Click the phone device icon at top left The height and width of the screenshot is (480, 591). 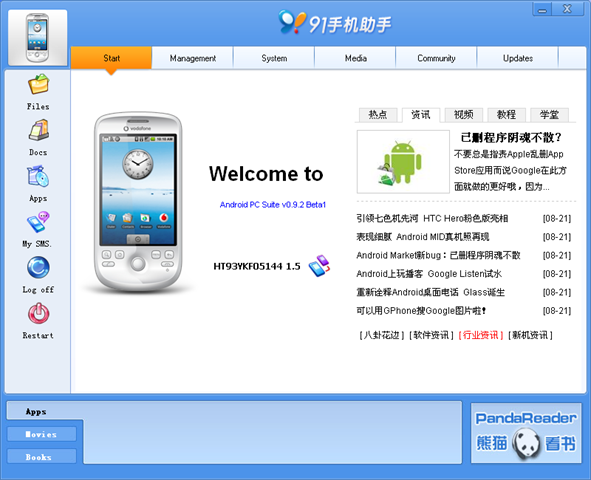(x=37, y=38)
